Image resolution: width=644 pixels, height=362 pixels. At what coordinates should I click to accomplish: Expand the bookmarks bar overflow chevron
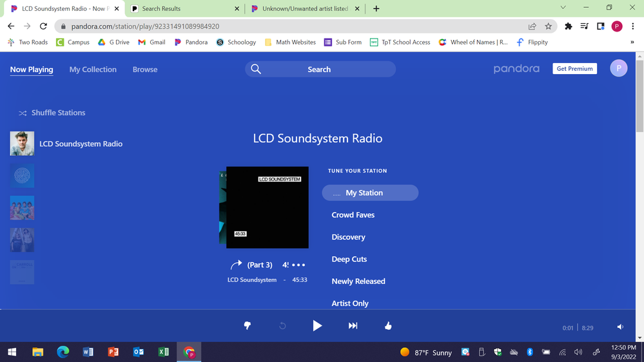(x=632, y=43)
